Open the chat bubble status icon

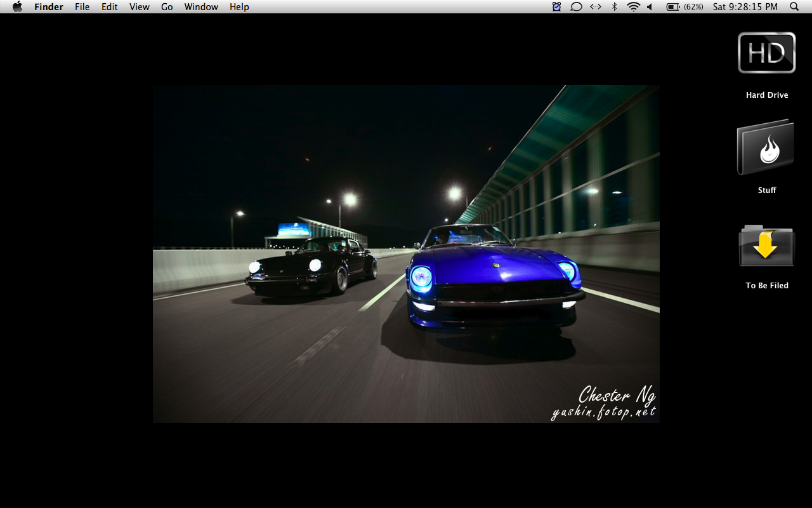tap(576, 7)
